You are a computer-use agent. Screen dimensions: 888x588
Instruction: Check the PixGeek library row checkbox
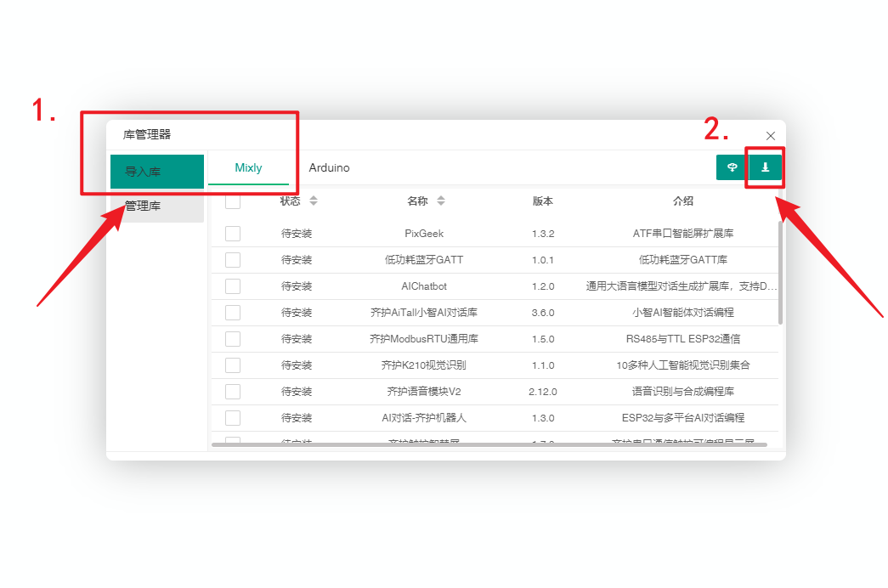233,234
